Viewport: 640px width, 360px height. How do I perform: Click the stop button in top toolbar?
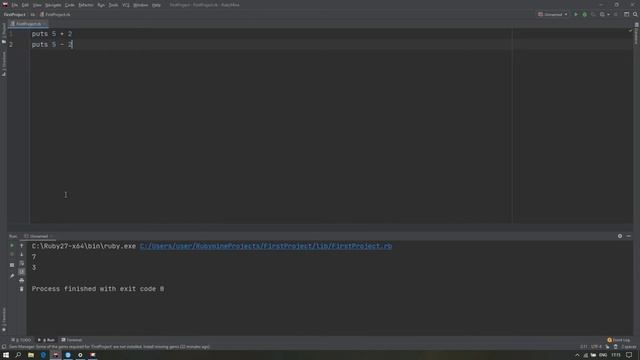coord(616,14)
